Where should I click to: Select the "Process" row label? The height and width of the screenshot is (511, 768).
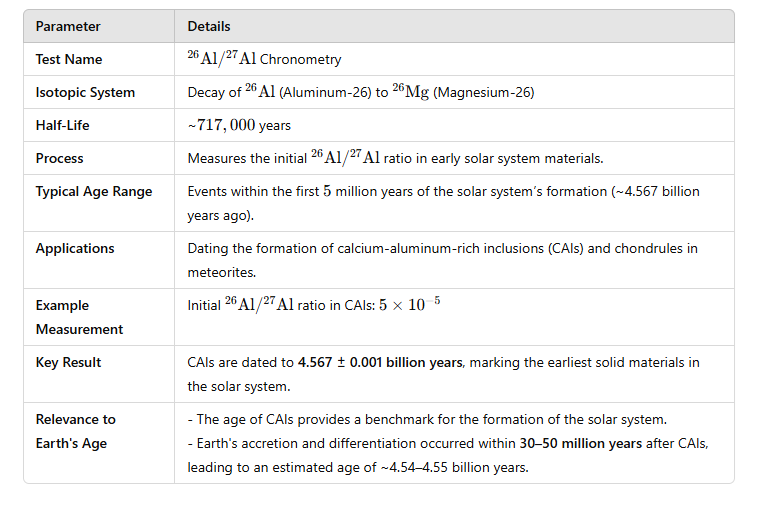tap(60, 158)
